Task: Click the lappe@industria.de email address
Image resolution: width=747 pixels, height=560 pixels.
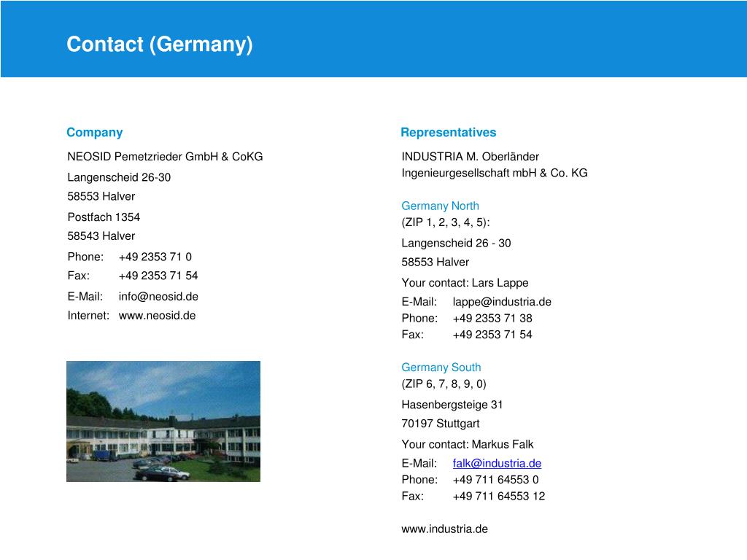Action: pos(502,302)
